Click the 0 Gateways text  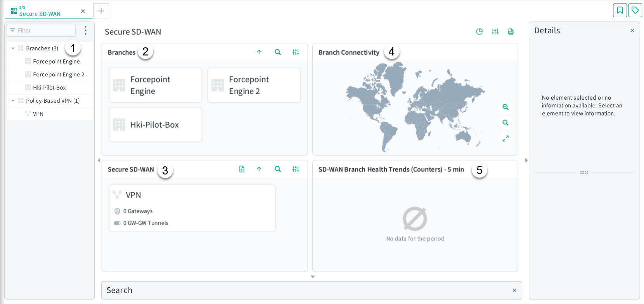pos(138,211)
